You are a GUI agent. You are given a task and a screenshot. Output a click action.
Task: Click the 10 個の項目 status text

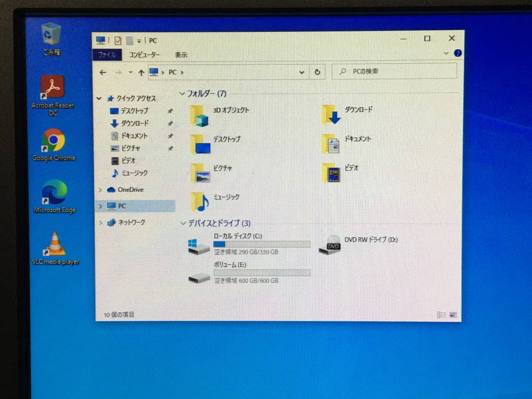(119, 315)
